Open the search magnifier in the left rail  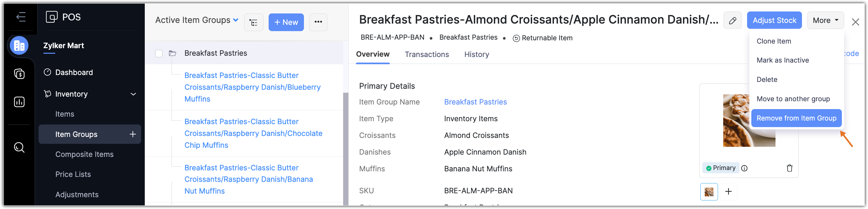pos(19,147)
